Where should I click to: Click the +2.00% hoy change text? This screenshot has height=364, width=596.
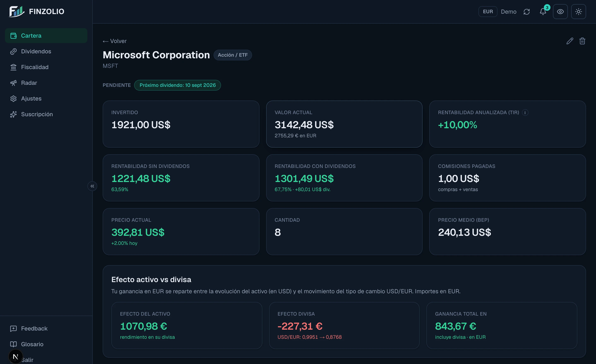tap(124, 243)
